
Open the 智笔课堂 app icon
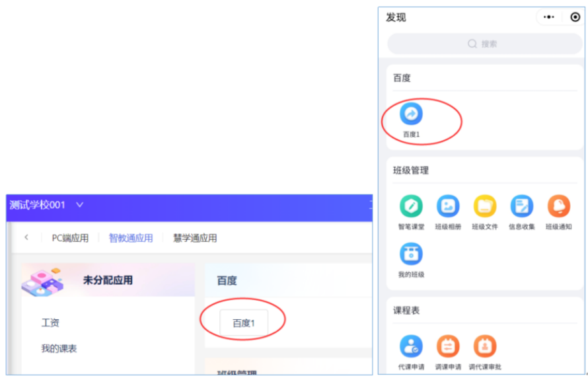(x=411, y=206)
